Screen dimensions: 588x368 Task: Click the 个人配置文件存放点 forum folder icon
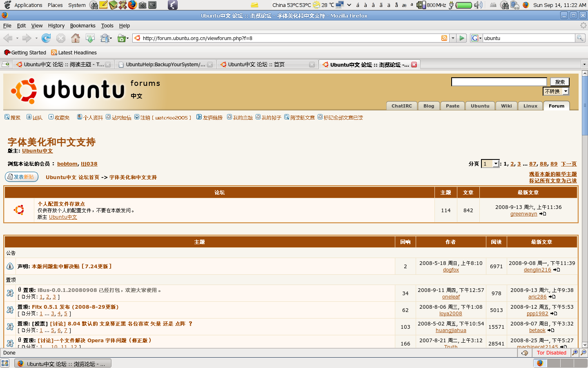[x=19, y=210]
